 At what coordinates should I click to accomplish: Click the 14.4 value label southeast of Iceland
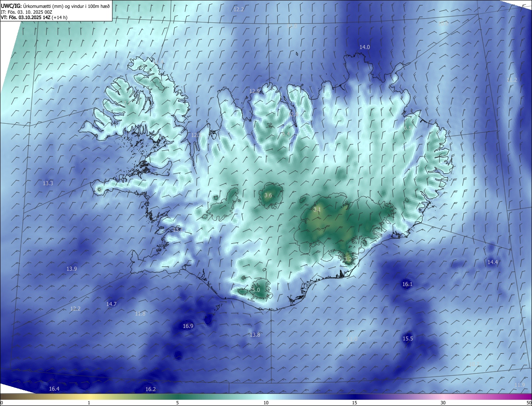pyautogui.click(x=493, y=262)
